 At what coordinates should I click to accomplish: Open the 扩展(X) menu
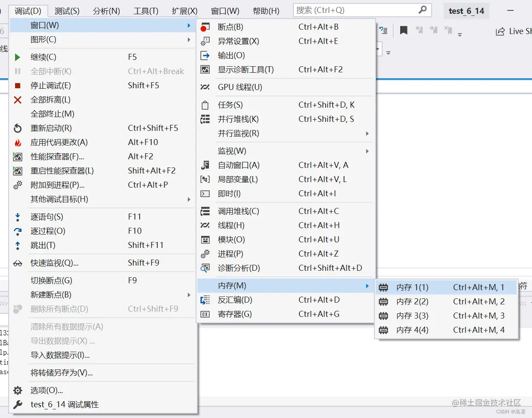[184, 11]
